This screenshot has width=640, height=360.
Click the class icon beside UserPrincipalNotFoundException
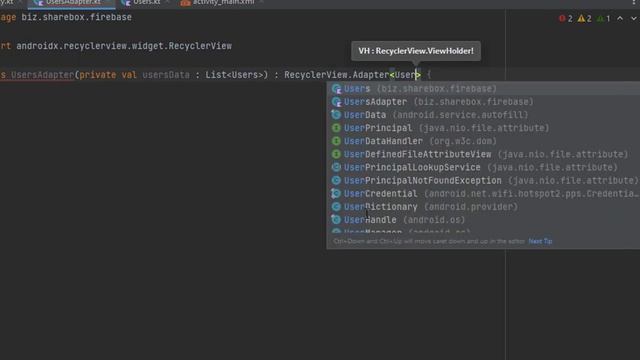click(x=336, y=180)
